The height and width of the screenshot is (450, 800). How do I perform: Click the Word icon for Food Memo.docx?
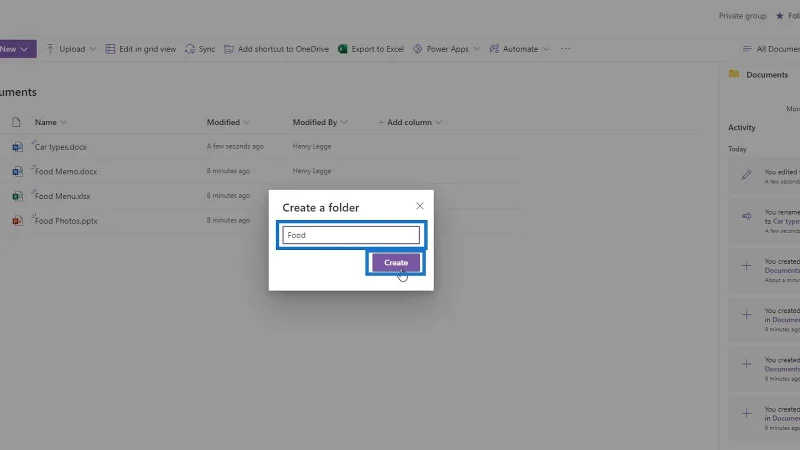pyautogui.click(x=17, y=171)
